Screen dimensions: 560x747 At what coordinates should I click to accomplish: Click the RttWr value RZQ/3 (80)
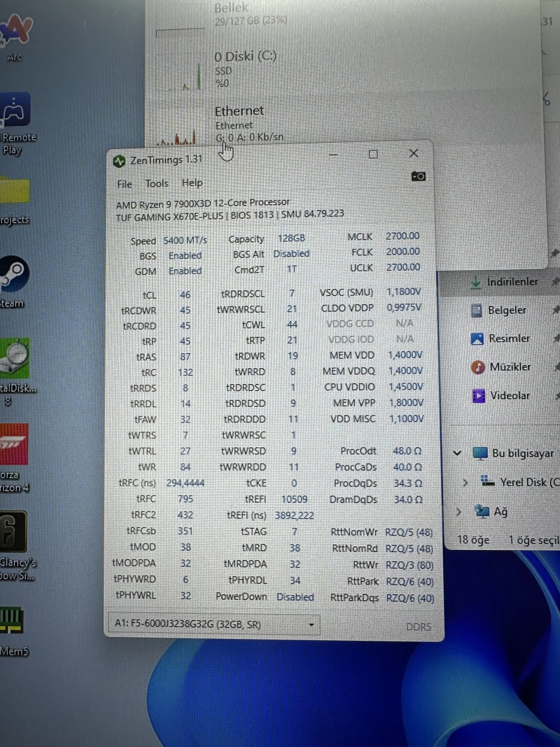click(x=410, y=565)
